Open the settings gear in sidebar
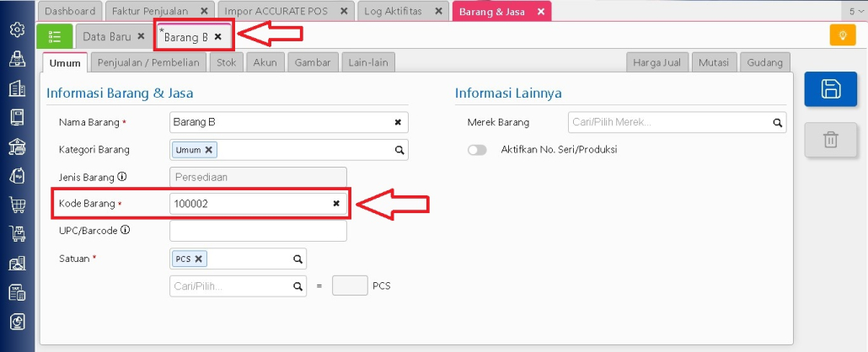This screenshot has height=352, width=868. [16, 30]
